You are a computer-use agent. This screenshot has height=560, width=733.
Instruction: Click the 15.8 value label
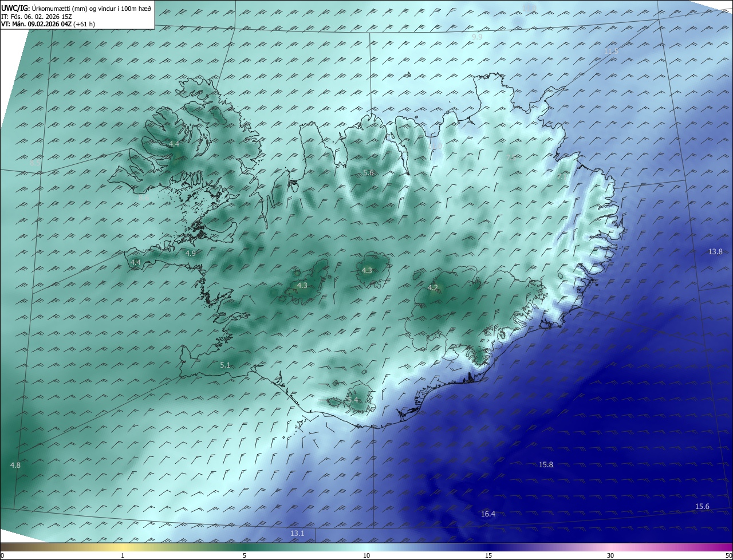[546, 465]
